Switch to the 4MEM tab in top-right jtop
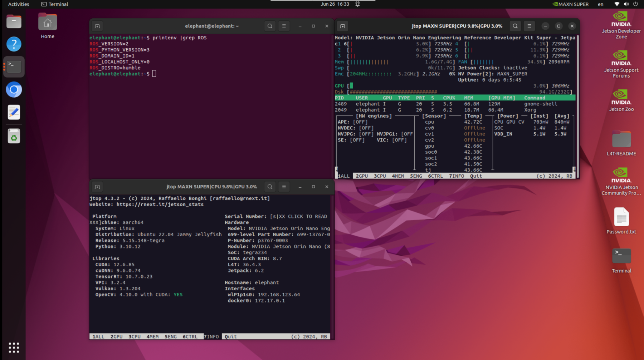 pos(398,176)
